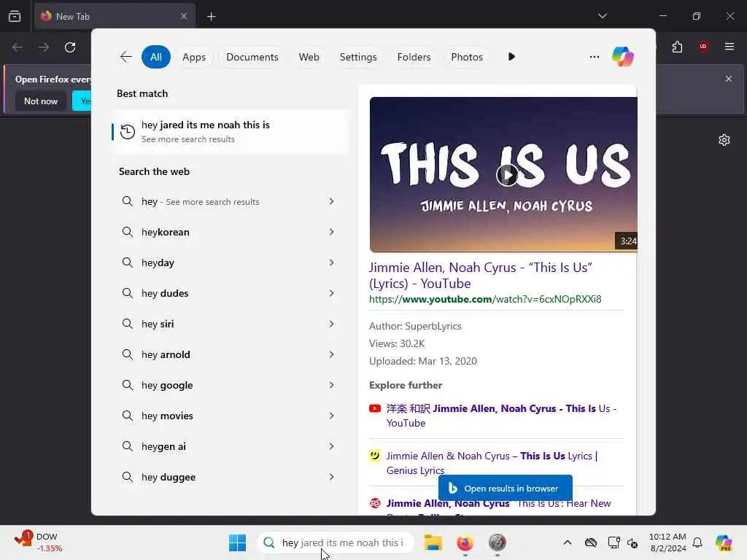Click the This Is Us video thumbnail
This screenshot has width=747, height=560.
click(503, 174)
